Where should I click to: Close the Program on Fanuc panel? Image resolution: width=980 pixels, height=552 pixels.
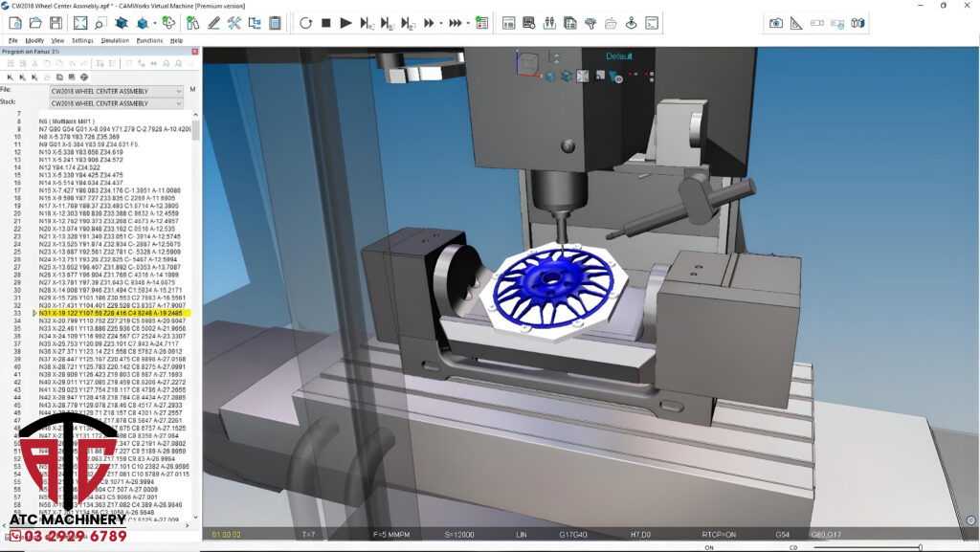pos(194,52)
